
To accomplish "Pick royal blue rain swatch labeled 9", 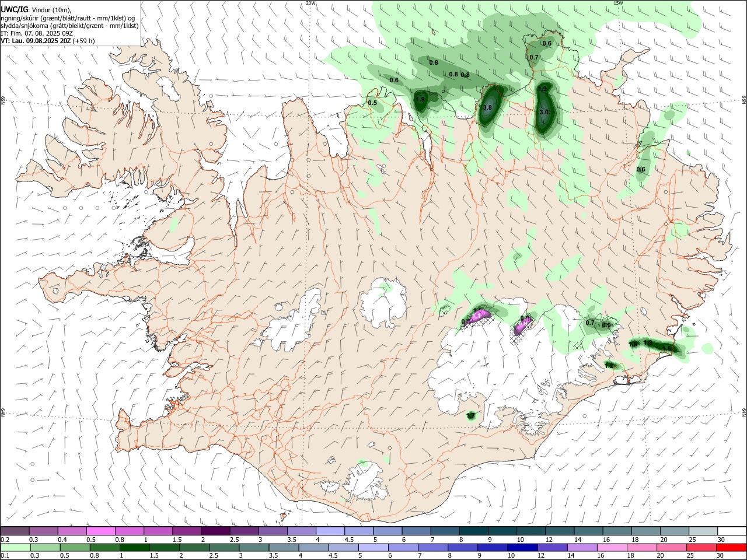I will coord(492,548).
